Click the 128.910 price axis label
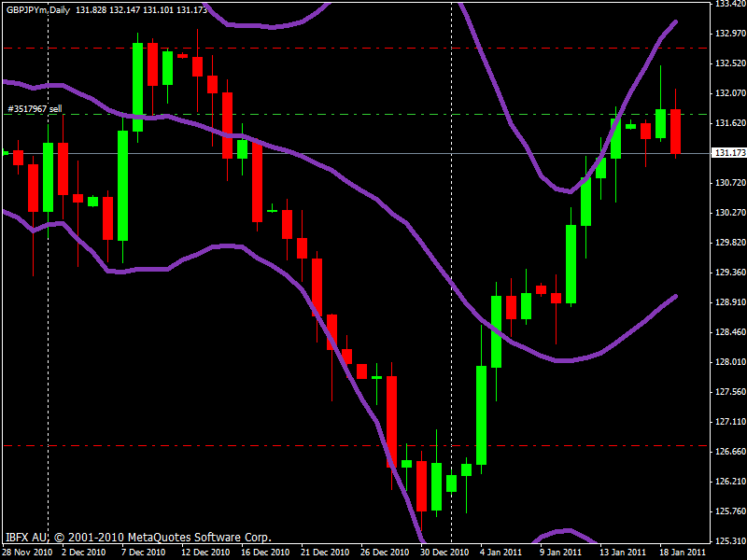Image resolution: width=747 pixels, height=560 pixels. [731, 301]
